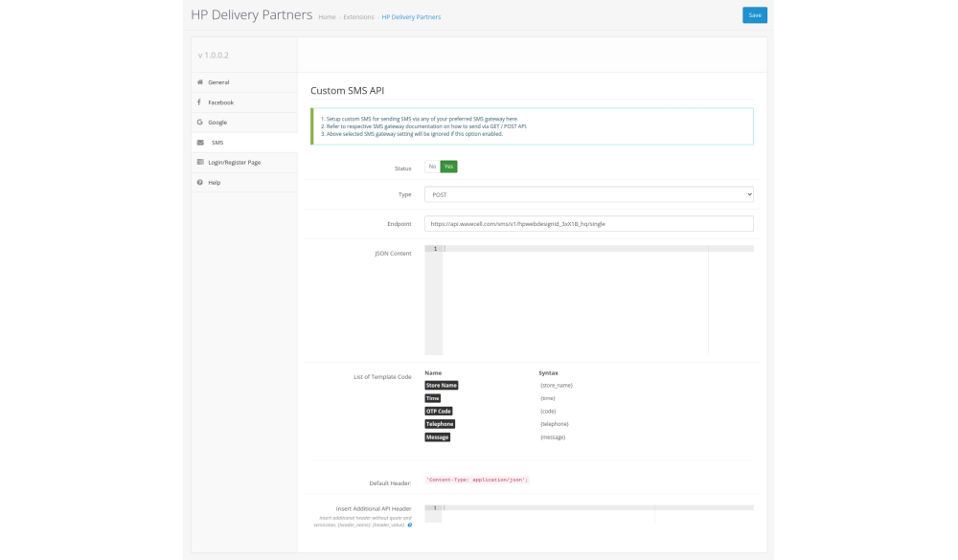Switch to the Facebook settings tab
The height and width of the screenshot is (560, 958).
point(220,102)
